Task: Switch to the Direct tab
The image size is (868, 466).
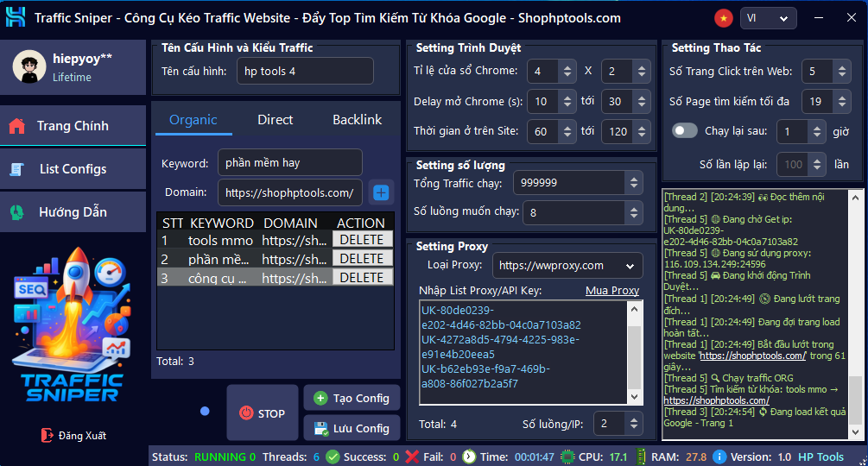Action: (x=276, y=119)
